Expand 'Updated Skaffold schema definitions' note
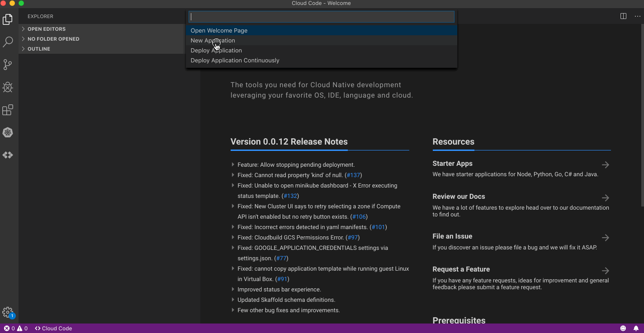This screenshot has height=333, width=644. 233,300
